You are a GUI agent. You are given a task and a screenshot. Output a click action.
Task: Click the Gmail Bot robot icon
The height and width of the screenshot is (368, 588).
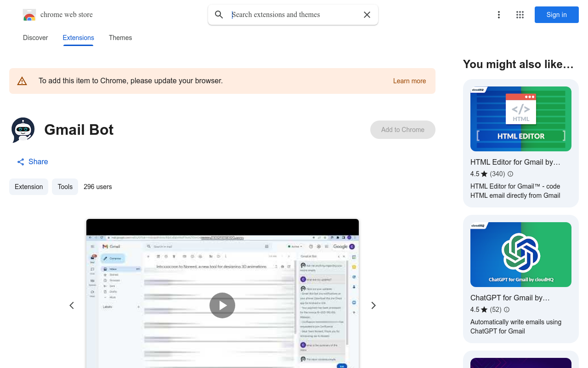tap(23, 130)
